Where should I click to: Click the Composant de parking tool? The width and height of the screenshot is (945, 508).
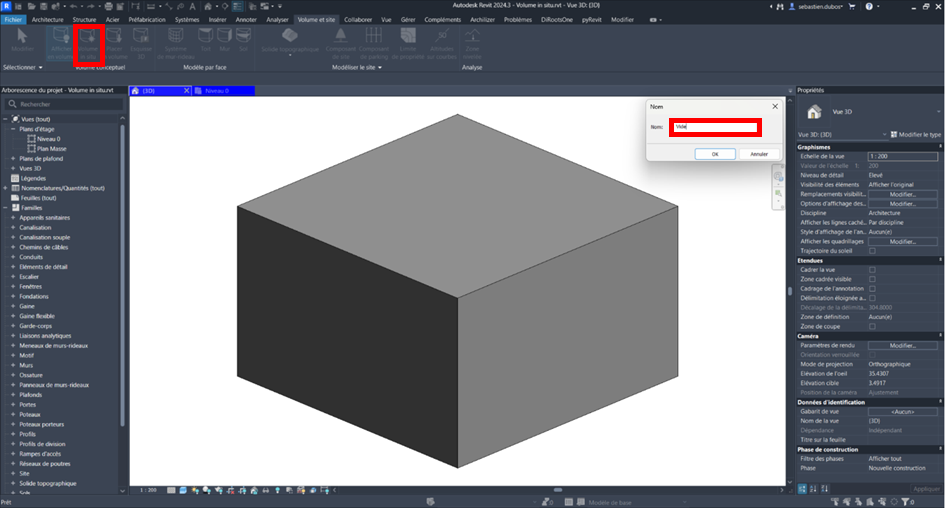coord(373,46)
